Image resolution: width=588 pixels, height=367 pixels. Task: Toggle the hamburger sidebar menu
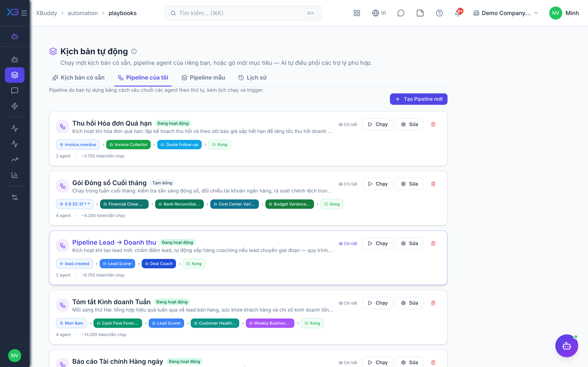tap(24, 13)
